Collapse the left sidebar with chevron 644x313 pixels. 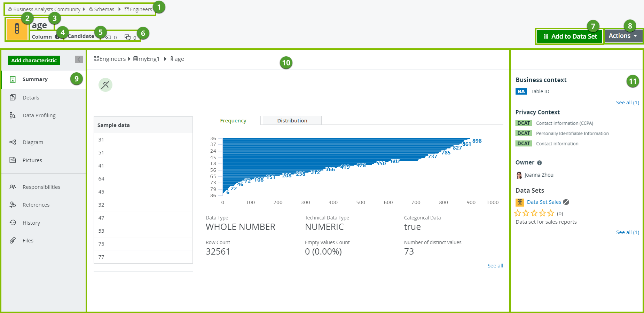point(79,59)
